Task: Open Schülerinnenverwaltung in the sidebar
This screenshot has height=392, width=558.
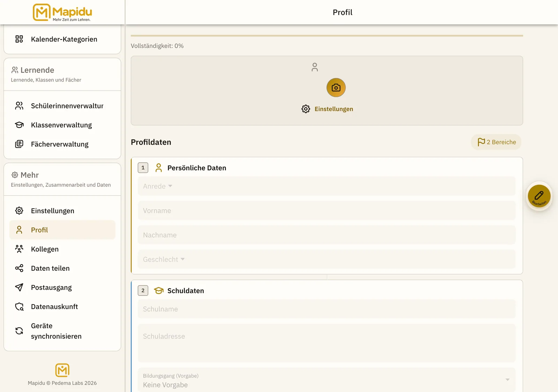Action: tap(62, 106)
